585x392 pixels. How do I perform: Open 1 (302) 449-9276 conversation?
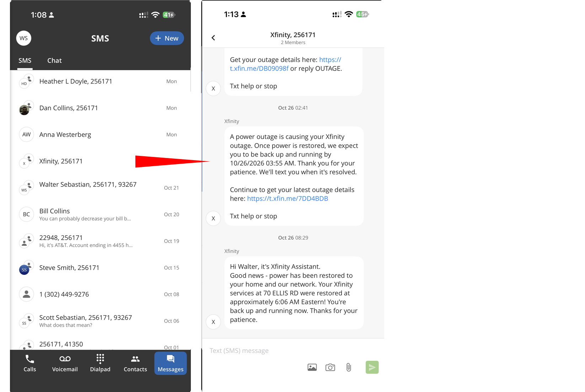coord(100,294)
